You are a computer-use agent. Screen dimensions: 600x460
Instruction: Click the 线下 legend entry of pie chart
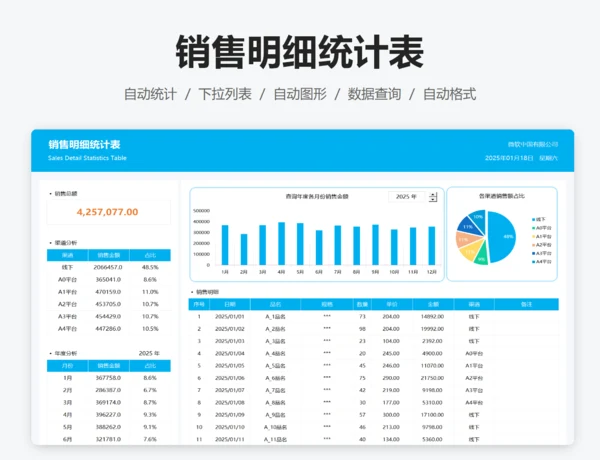pos(538,220)
